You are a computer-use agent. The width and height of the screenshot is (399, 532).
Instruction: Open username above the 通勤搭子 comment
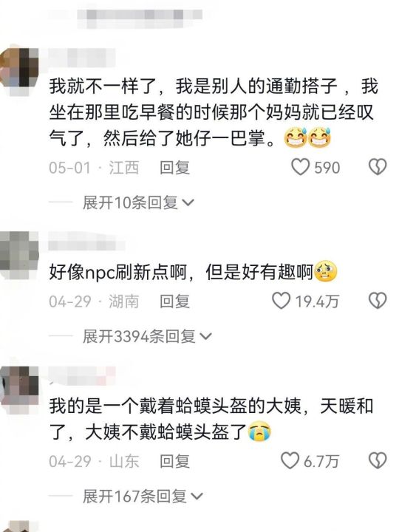(81, 58)
